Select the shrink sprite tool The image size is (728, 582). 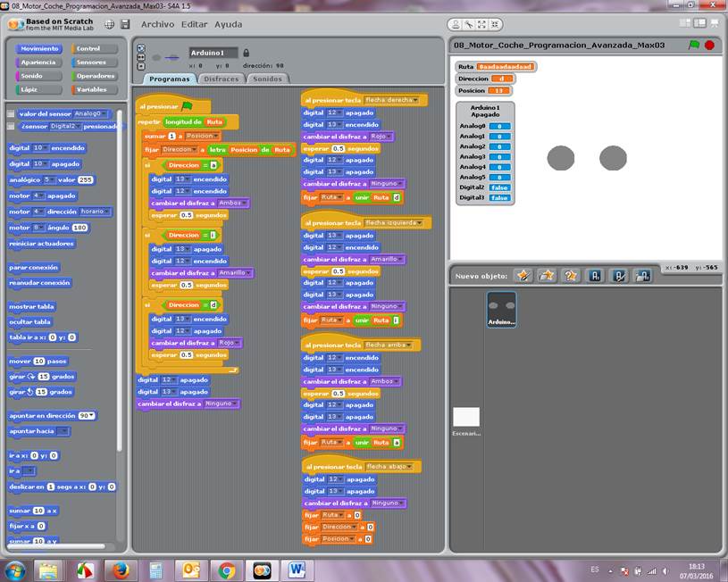tap(495, 25)
